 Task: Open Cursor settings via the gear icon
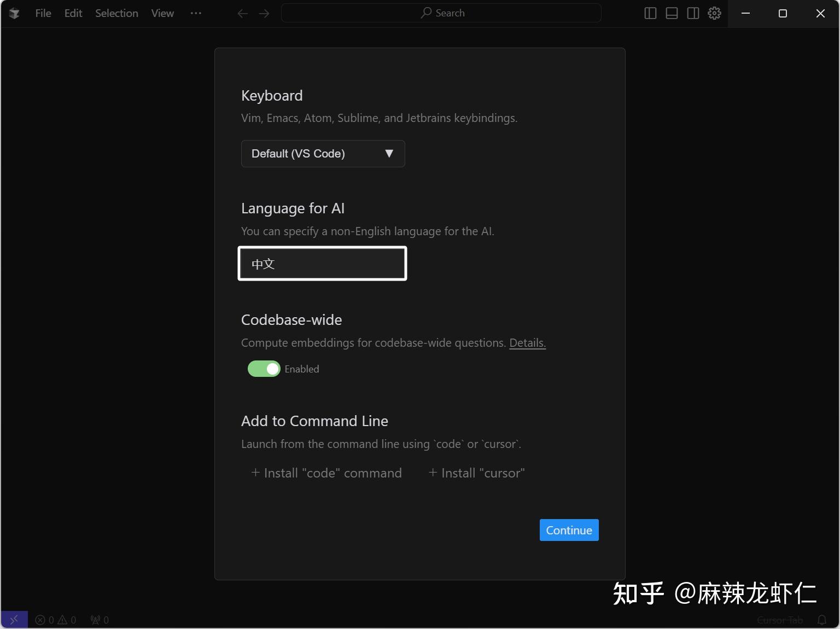click(x=714, y=13)
